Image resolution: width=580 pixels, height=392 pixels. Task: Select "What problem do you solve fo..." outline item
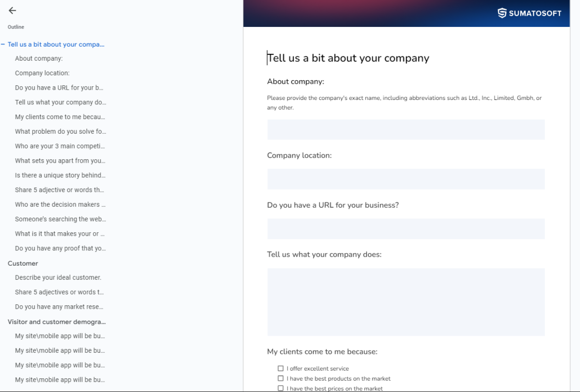60,131
